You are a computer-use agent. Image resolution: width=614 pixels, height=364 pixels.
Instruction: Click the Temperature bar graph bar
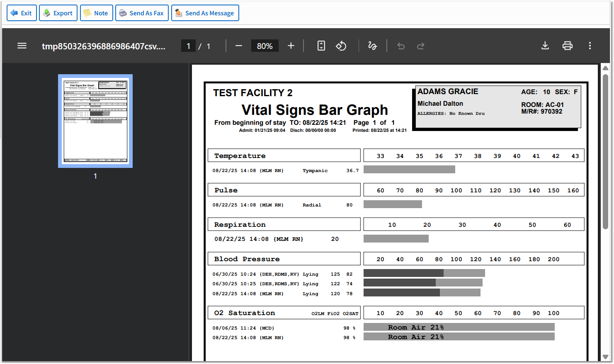(x=409, y=169)
